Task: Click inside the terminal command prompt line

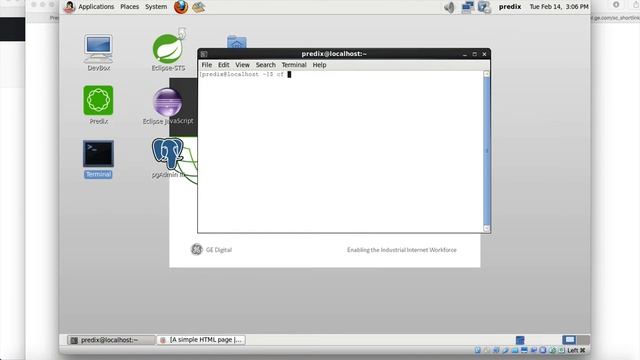Action: click(x=245, y=75)
